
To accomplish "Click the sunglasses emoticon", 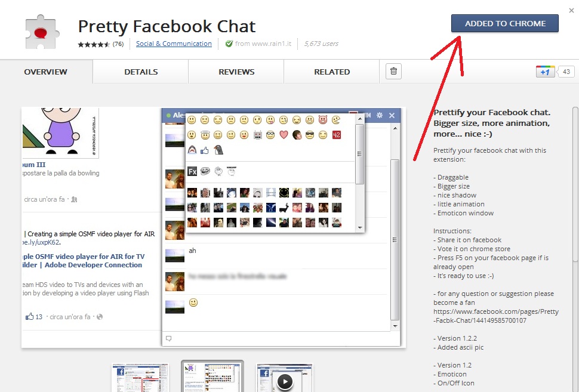I will tap(310, 135).
